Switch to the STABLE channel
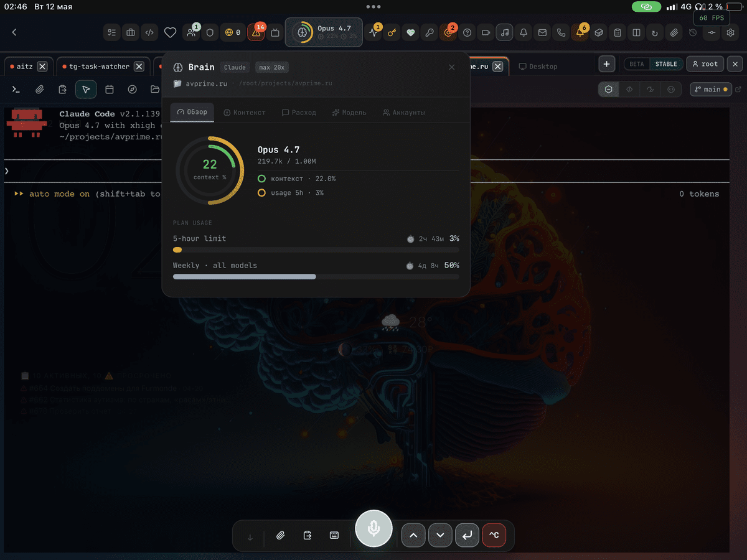This screenshot has width=747, height=560. [x=666, y=64]
